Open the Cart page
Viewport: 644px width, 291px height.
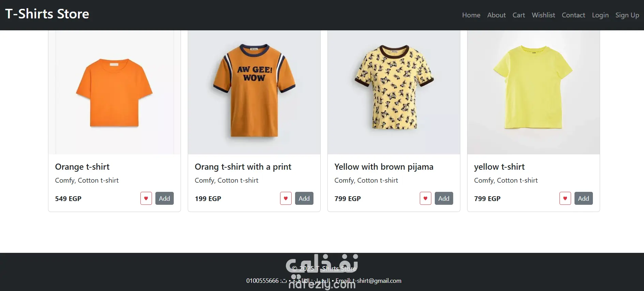click(x=519, y=15)
